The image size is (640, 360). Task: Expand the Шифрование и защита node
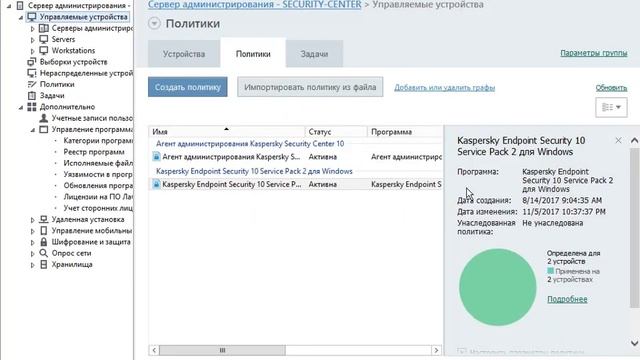(33, 242)
